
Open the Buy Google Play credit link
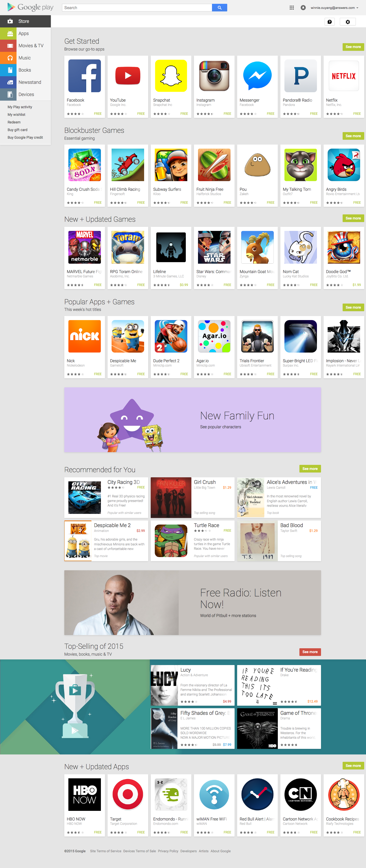coord(25,137)
